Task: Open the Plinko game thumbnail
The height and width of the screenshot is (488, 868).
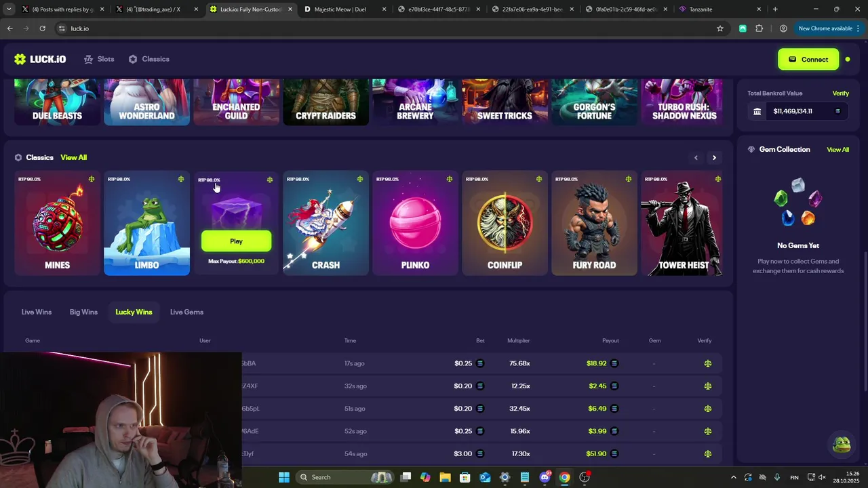Action: pyautogui.click(x=415, y=223)
